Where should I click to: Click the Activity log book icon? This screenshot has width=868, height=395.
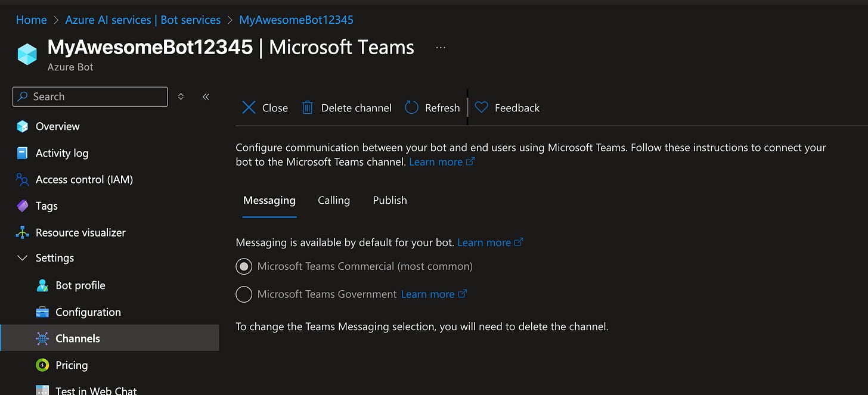23,153
